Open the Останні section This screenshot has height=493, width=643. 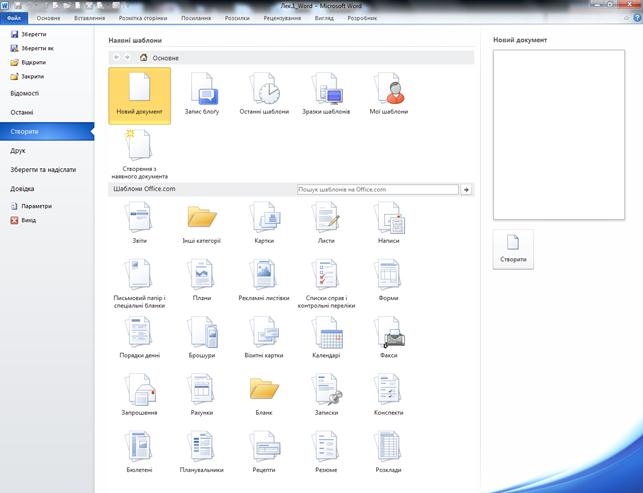tap(47, 112)
